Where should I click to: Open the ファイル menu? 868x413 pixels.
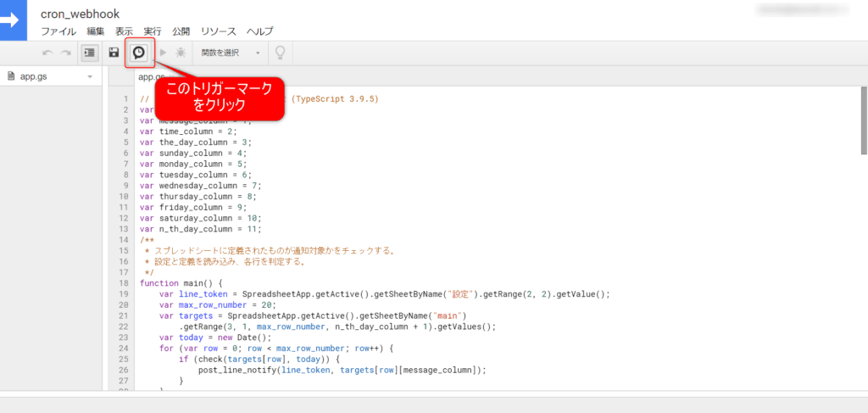pos(58,31)
